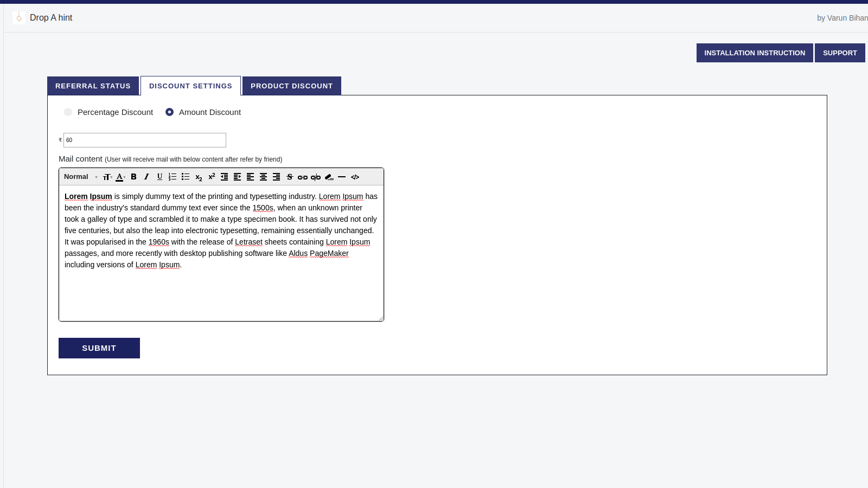Apply subscript formatting
Image resolution: width=868 pixels, height=488 pixels.
(x=199, y=177)
